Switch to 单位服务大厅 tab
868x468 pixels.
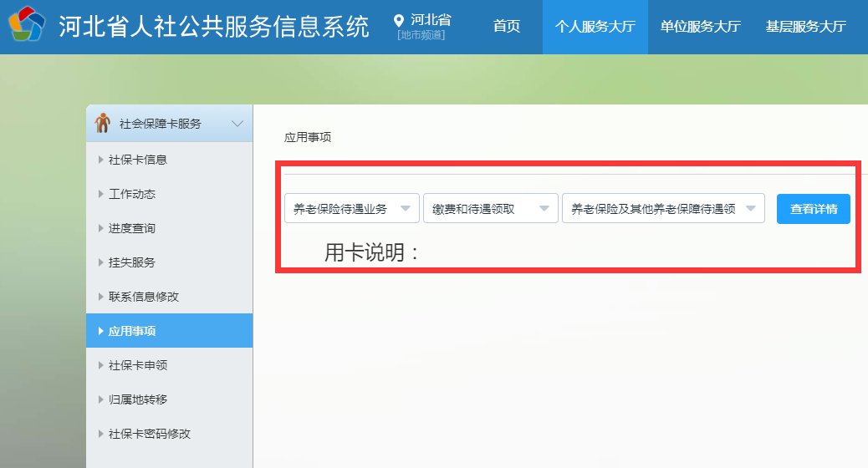click(x=700, y=26)
